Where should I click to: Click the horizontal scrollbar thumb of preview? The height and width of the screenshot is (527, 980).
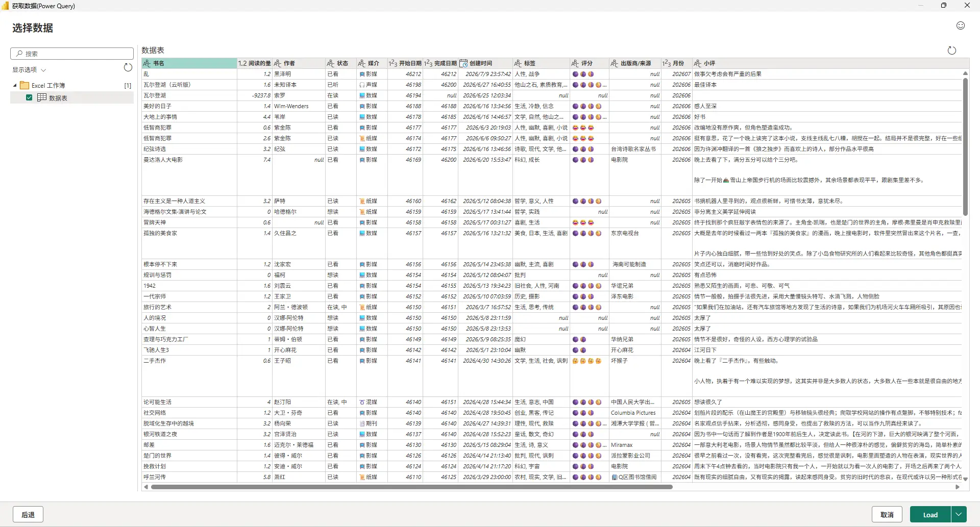click(x=411, y=487)
